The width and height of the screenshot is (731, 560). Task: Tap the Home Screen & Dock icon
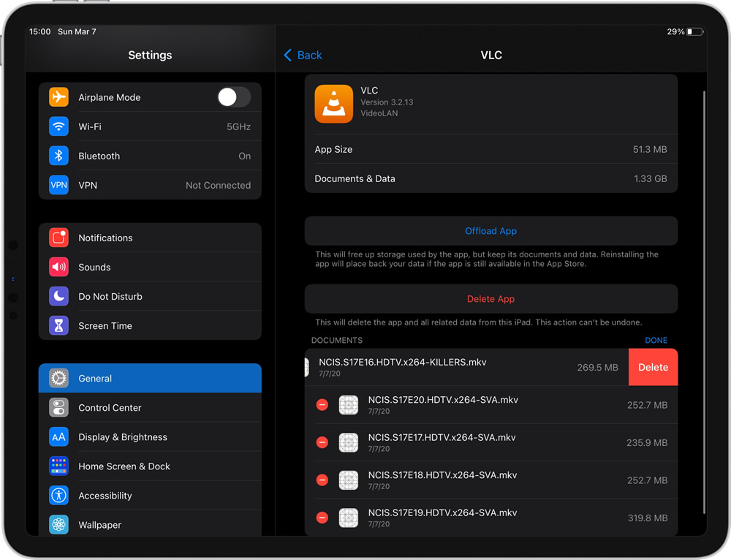(x=58, y=466)
